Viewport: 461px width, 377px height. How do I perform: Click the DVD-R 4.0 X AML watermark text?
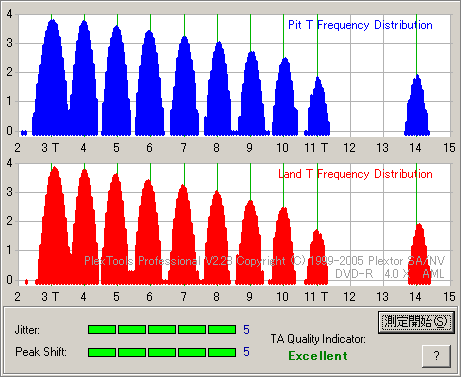[x=390, y=274]
